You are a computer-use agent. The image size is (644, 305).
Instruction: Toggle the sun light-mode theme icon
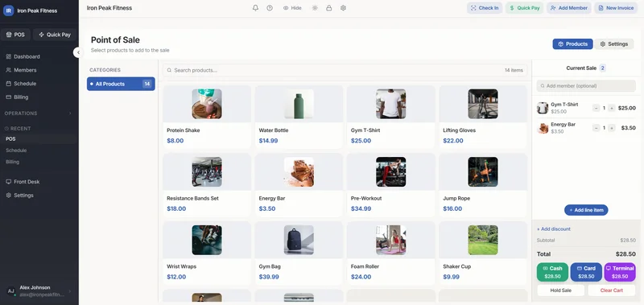(x=315, y=8)
